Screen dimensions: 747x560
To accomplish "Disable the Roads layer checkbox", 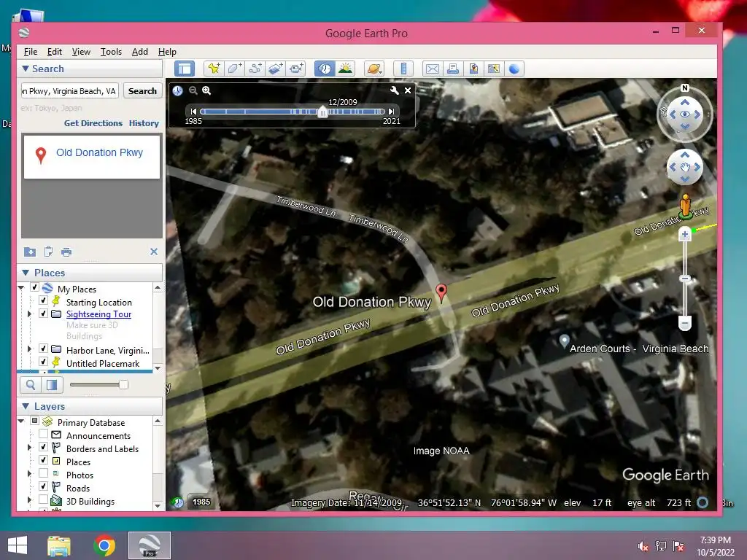I will (x=43, y=486).
